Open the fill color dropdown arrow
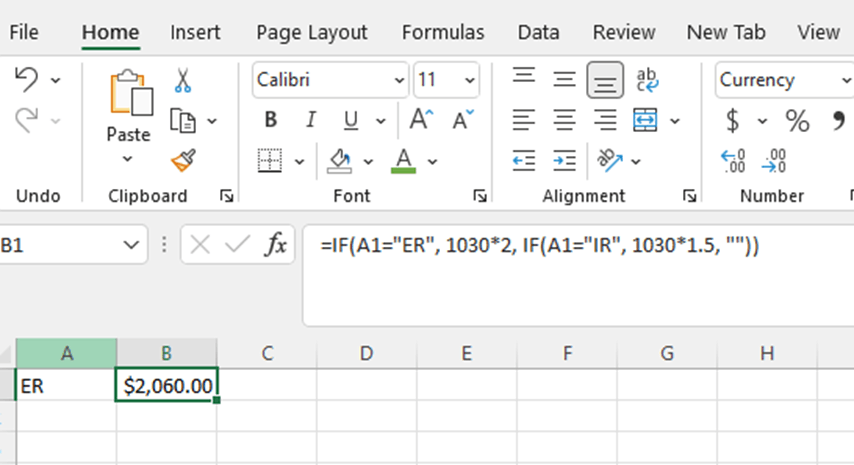854x465 pixels. click(x=368, y=162)
